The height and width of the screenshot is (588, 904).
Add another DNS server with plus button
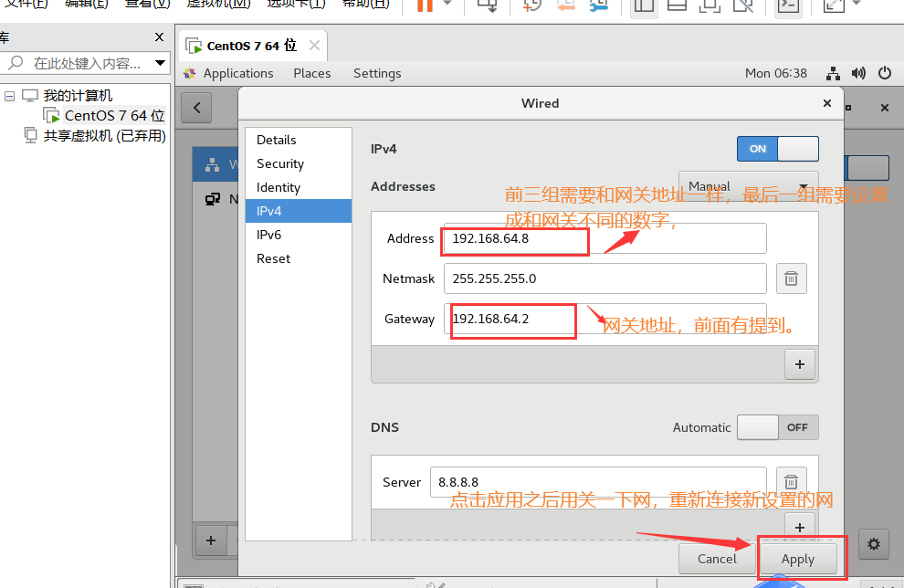[x=800, y=527]
